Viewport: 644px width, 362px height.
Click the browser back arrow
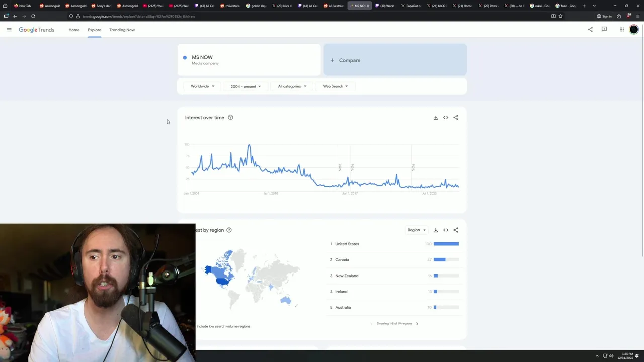(15, 16)
